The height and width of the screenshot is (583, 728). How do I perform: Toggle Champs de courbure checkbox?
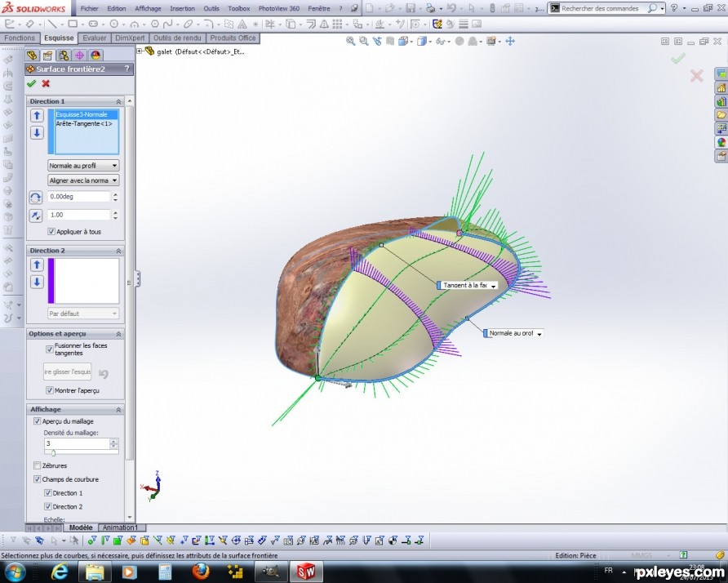[38, 479]
